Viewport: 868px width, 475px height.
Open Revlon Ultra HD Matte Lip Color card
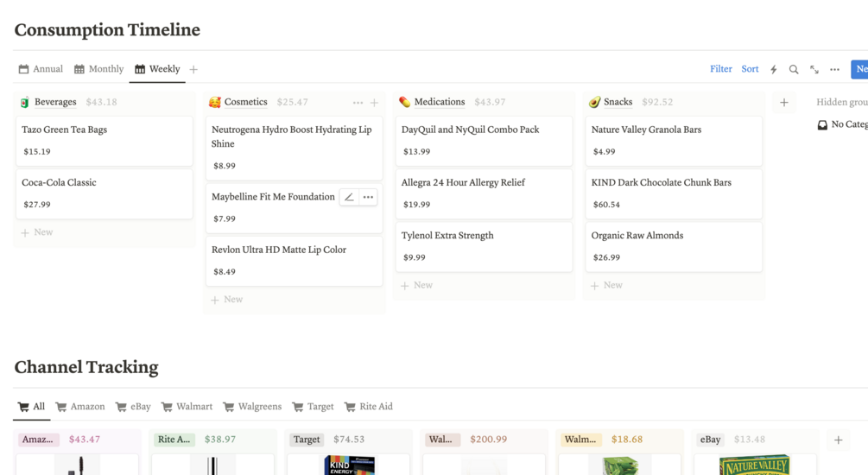(294, 261)
